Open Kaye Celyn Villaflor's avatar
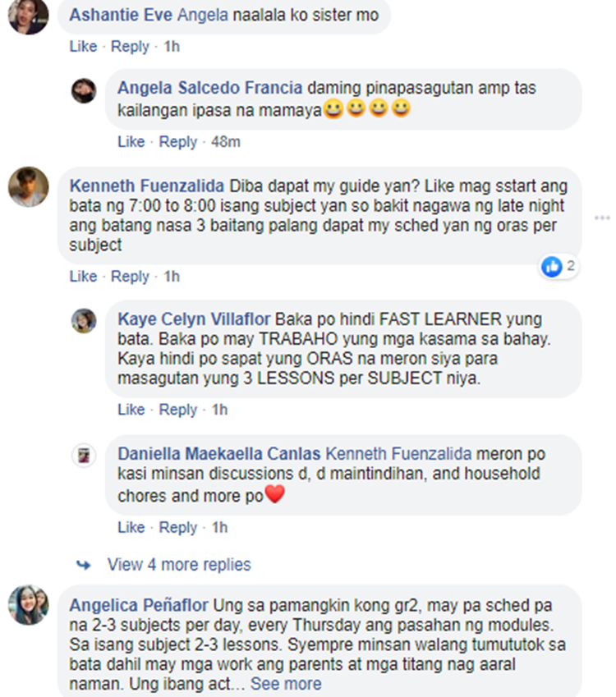Viewport: 616px width, 697px height. [x=84, y=320]
